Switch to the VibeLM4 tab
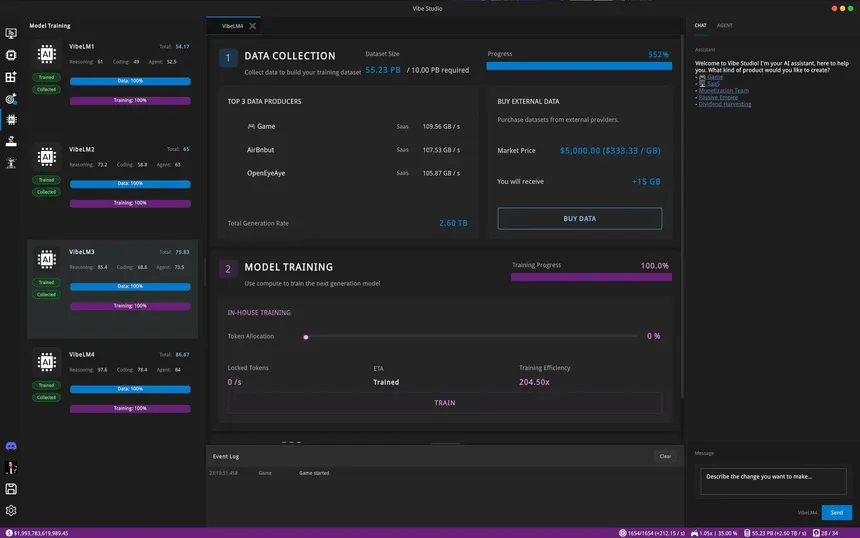This screenshot has width=860, height=538. (x=233, y=26)
